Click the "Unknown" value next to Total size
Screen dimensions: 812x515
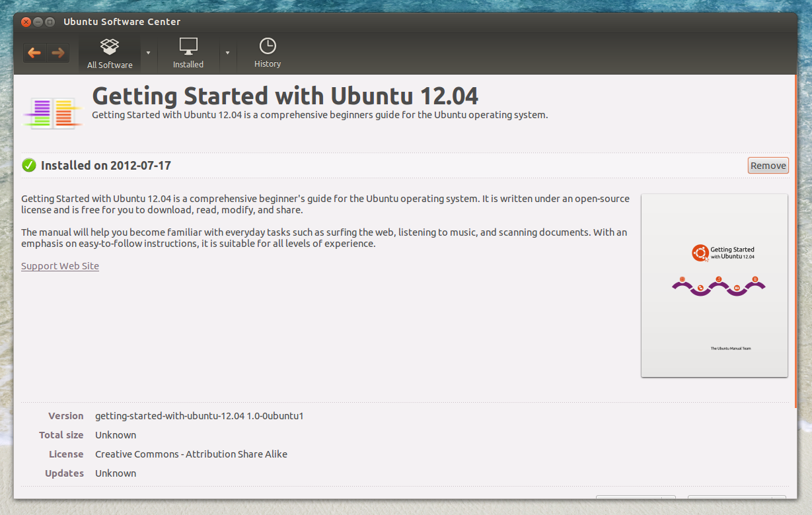116,435
